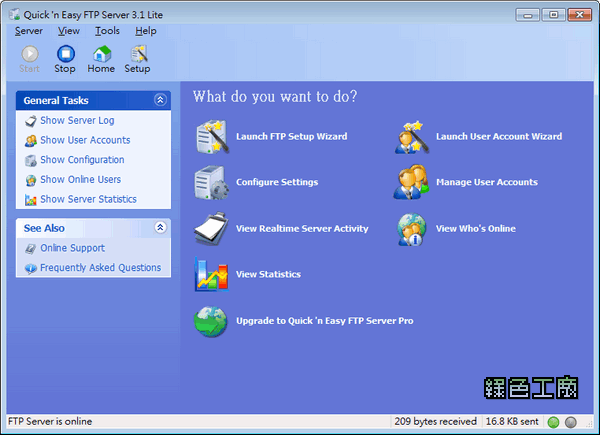600x435 pixels.
Task: Click the icon beside Show Configuration
Action: pyautogui.click(x=31, y=160)
